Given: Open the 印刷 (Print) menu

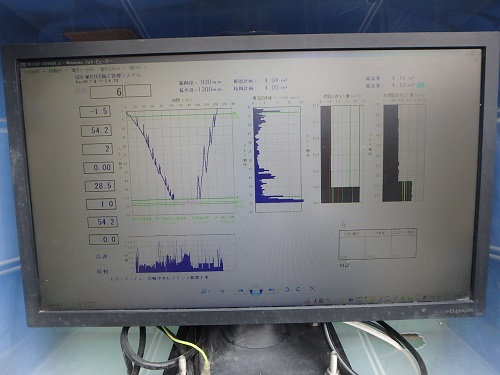Looking at the screenshot, I should click(x=55, y=70).
